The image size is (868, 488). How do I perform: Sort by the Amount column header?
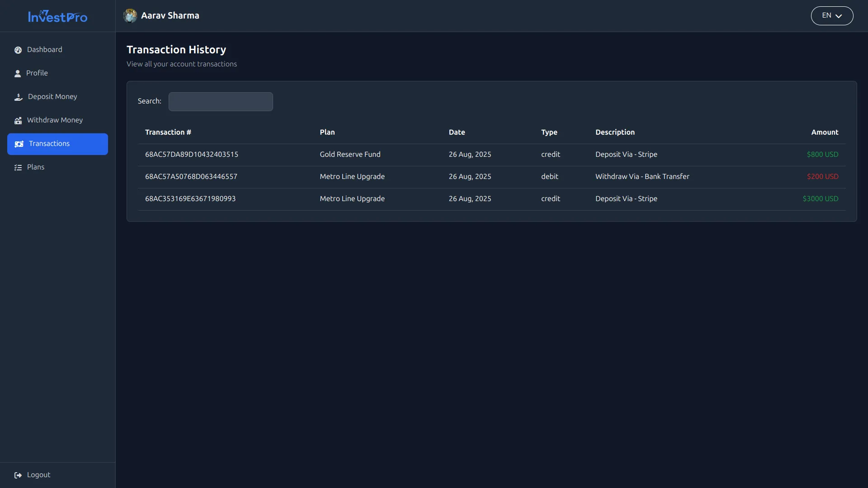[825, 132]
